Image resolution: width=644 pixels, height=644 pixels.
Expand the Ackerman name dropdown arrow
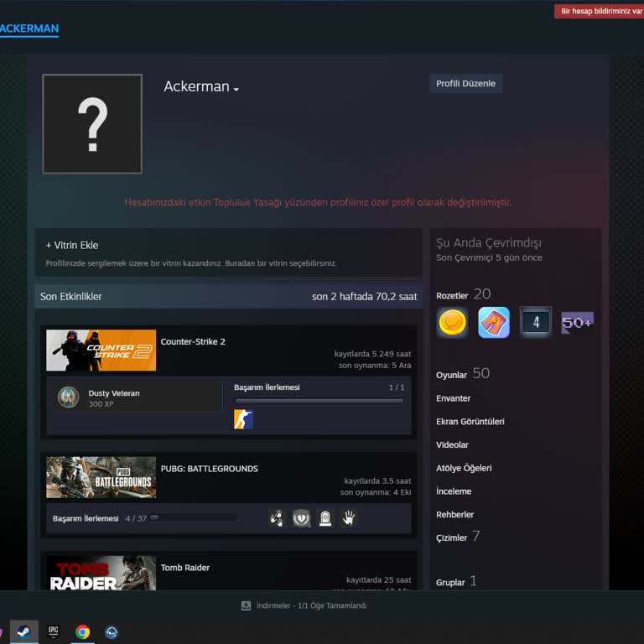tap(236, 89)
